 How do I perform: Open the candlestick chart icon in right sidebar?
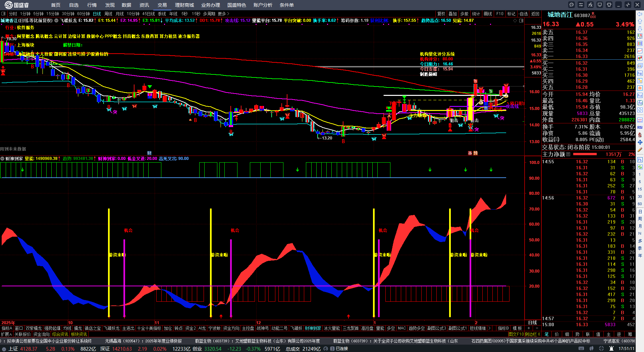(640, 58)
